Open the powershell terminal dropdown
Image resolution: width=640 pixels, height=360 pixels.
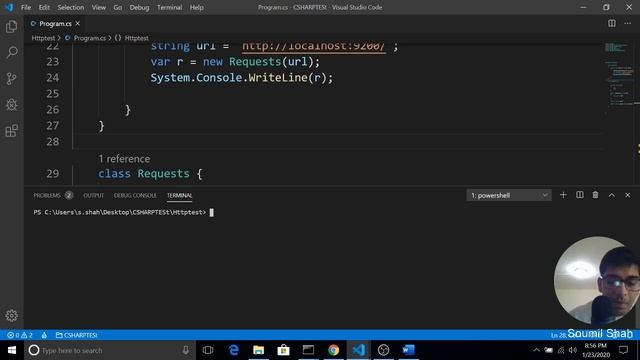tap(509, 196)
